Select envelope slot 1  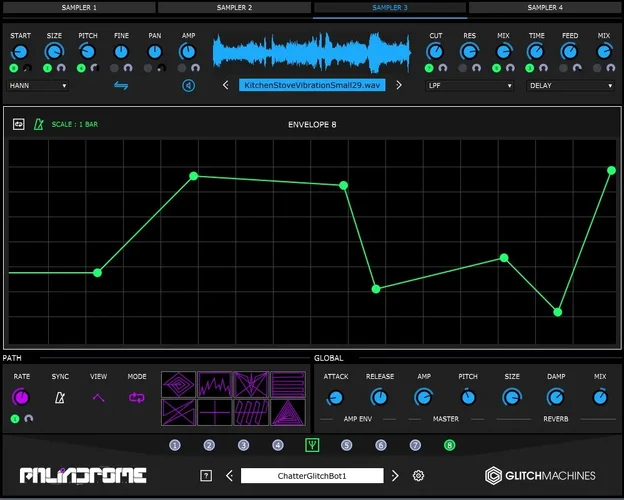[x=175, y=445]
